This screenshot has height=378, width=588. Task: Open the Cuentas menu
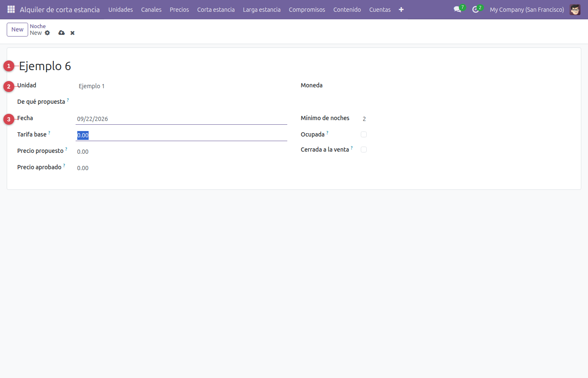(x=380, y=9)
